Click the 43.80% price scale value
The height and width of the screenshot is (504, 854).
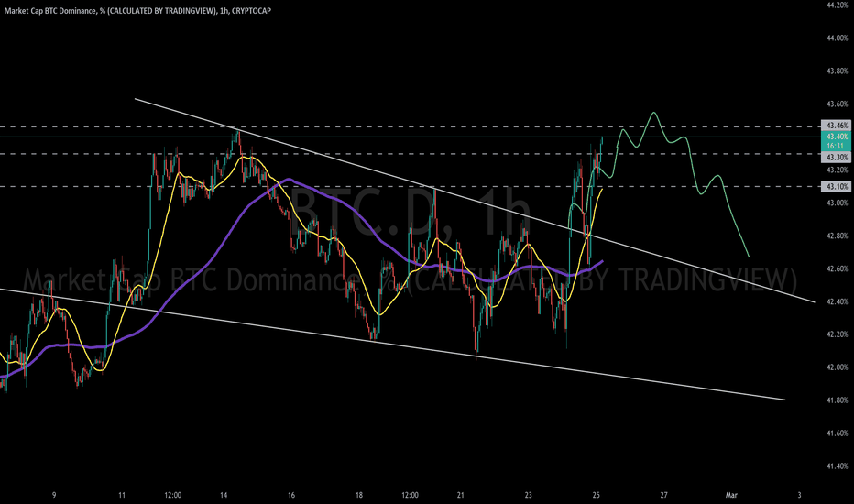837,71
